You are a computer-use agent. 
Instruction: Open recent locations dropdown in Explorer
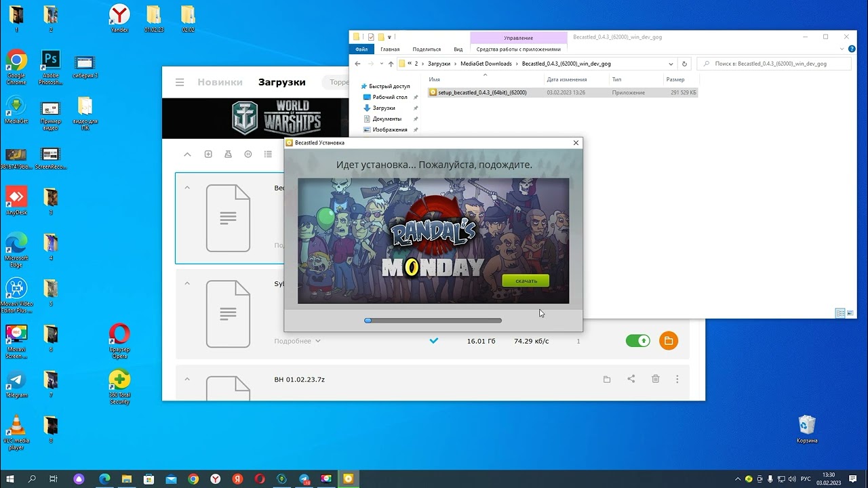click(x=380, y=64)
